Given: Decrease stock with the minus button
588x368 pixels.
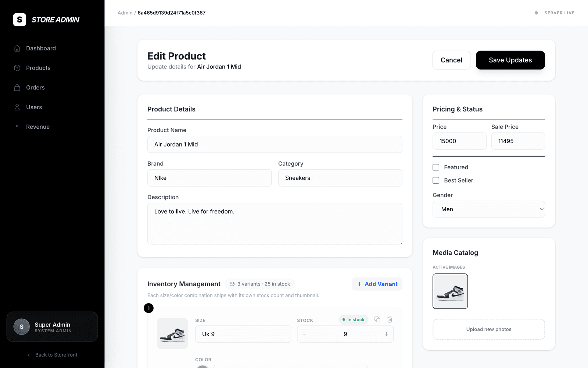Looking at the screenshot, I should coord(304,334).
